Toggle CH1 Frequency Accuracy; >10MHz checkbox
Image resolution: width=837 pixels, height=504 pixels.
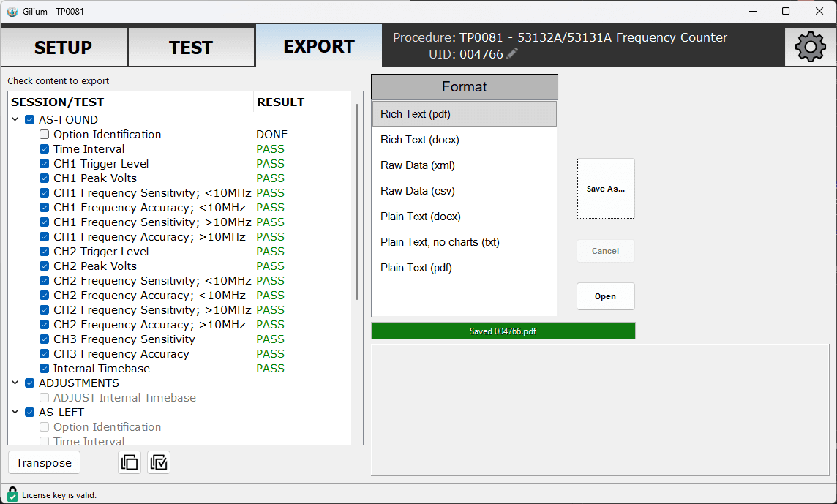[x=45, y=236]
